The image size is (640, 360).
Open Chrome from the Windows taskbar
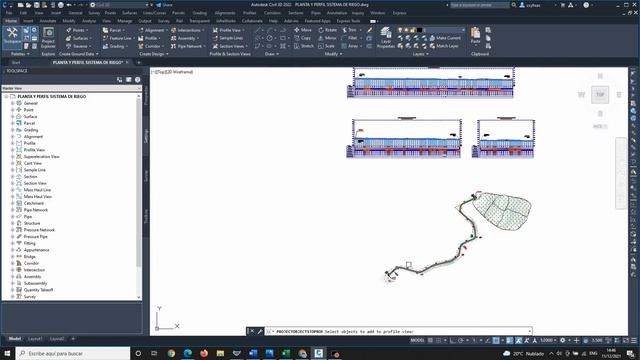171,353
